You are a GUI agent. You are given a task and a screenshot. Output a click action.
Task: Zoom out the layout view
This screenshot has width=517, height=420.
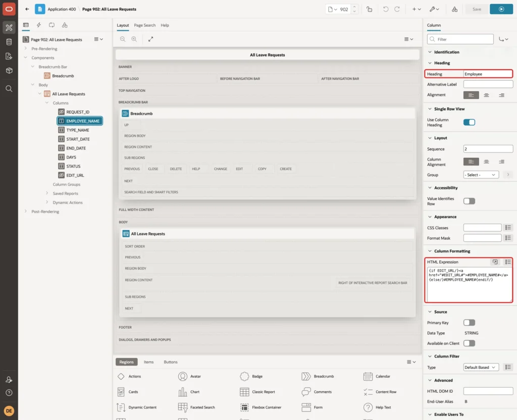123,39
